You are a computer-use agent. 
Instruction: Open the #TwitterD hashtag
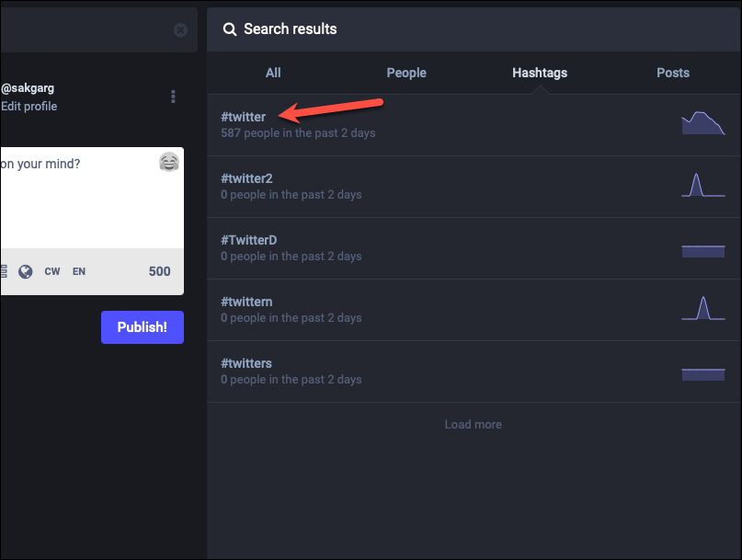pyautogui.click(x=248, y=240)
